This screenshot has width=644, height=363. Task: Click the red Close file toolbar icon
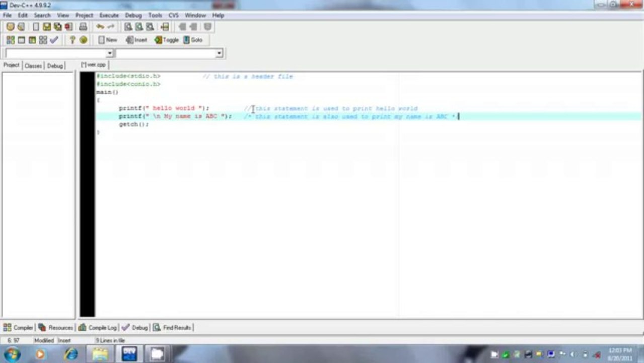(x=68, y=27)
